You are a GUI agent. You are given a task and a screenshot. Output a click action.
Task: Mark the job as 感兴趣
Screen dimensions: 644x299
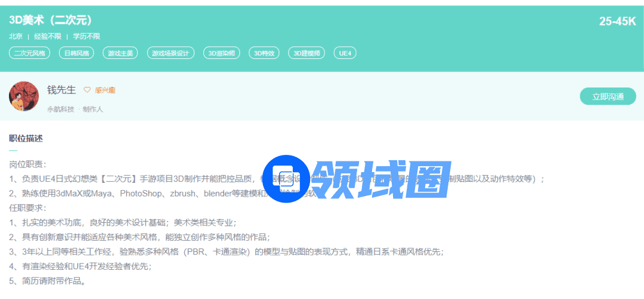(x=105, y=90)
